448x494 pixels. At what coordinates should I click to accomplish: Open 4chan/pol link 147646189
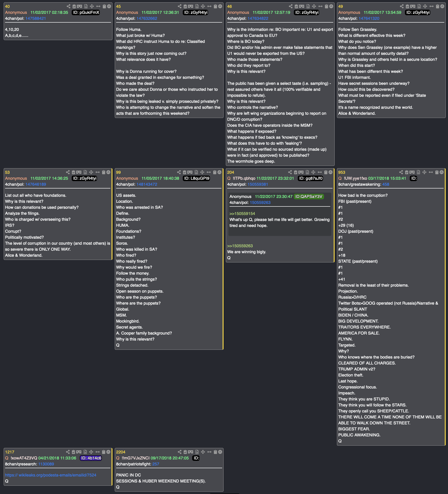[x=35, y=184]
